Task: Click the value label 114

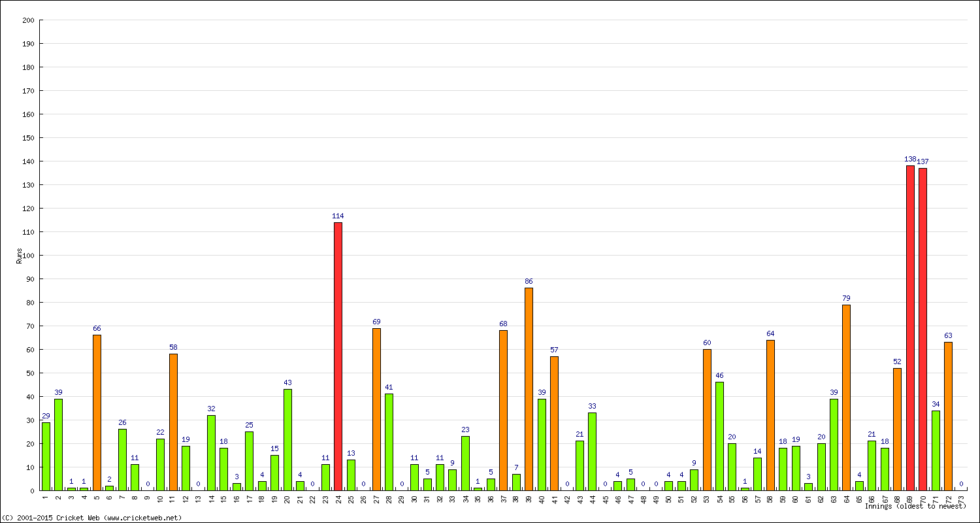Action: [338, 216]
